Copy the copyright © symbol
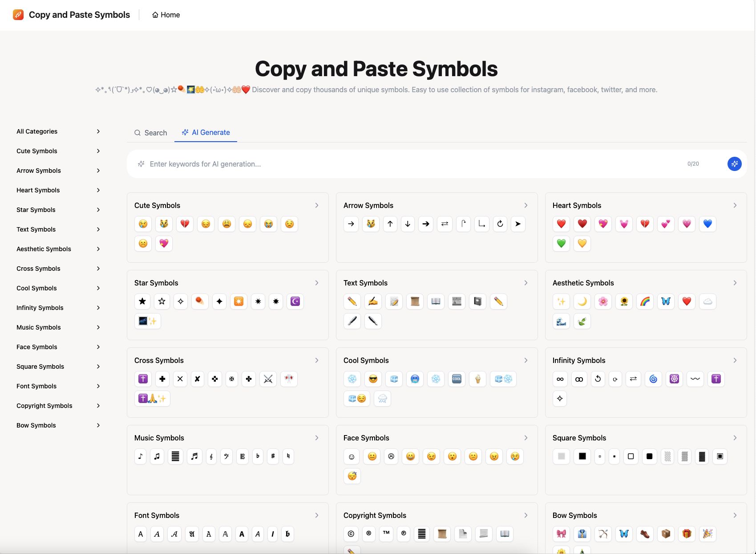Screen dimensions: 756x554 pyautogui.click(x=351, y=534)
